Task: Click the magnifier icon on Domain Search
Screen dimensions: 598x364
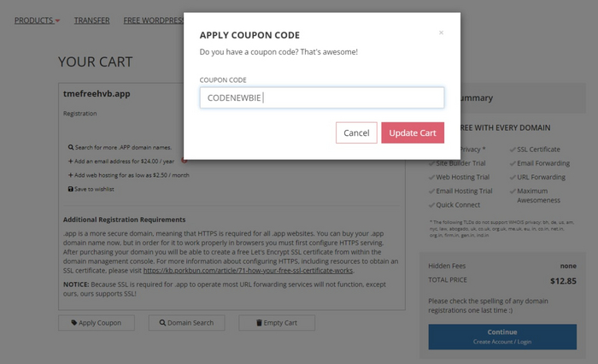Action: pos(161,323)
